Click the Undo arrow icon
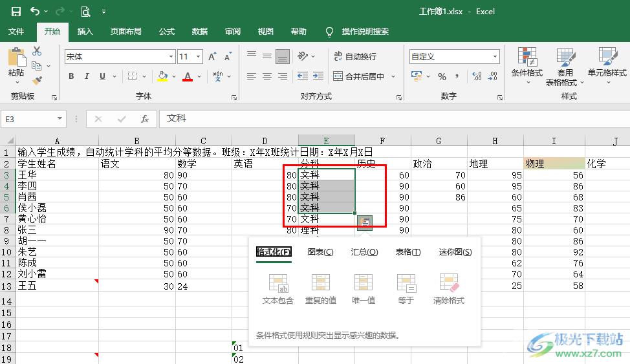The width and height of the screenshot is (630, 364). tap(35, 11)
